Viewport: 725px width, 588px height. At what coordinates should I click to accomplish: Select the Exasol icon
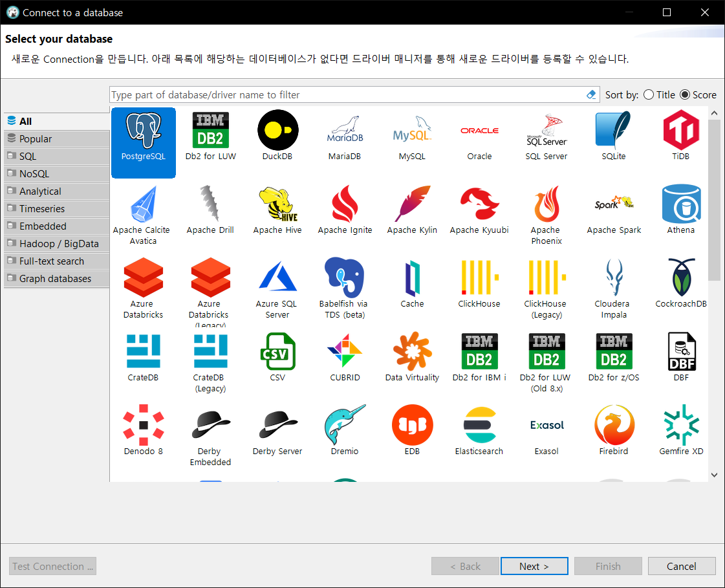(546, 425)
